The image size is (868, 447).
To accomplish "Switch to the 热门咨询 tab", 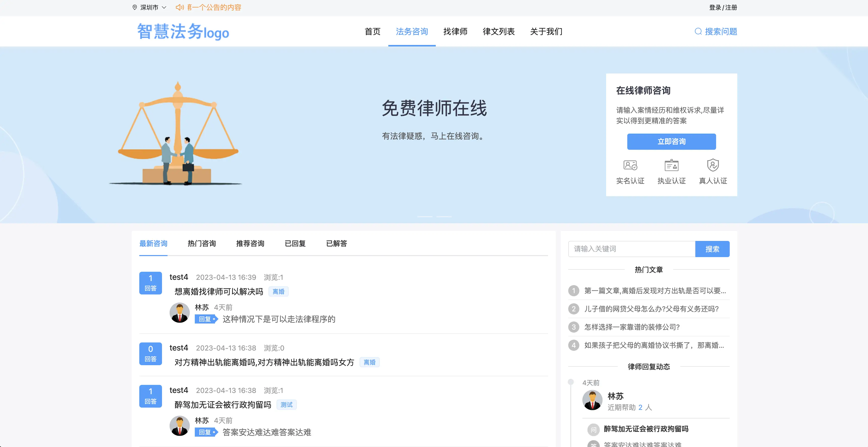I will tap(202, 243).
